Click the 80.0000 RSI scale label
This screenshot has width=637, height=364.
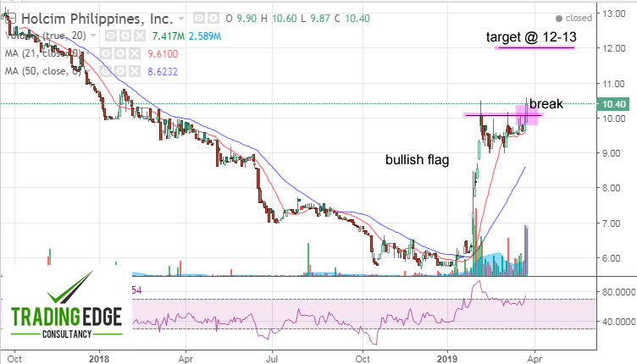[618, 292]
